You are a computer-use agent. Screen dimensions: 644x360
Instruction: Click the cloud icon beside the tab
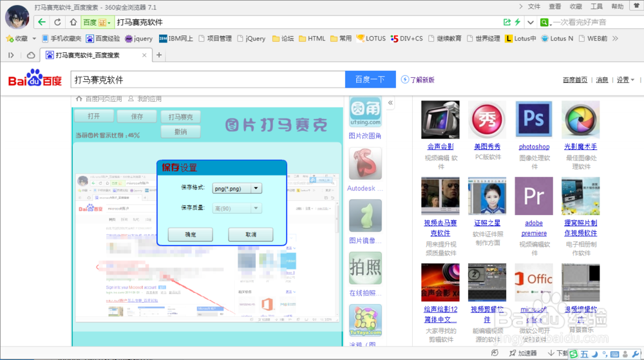[x=31, y=55]
